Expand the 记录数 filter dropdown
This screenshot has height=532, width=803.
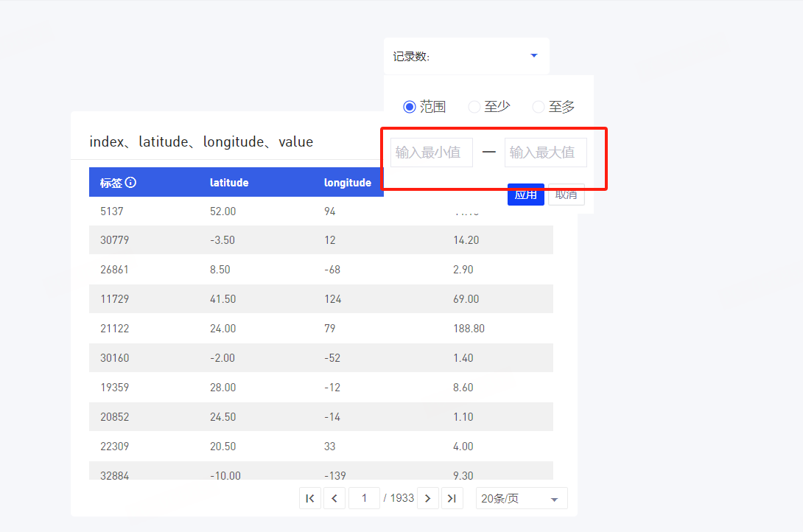[466, 56]
